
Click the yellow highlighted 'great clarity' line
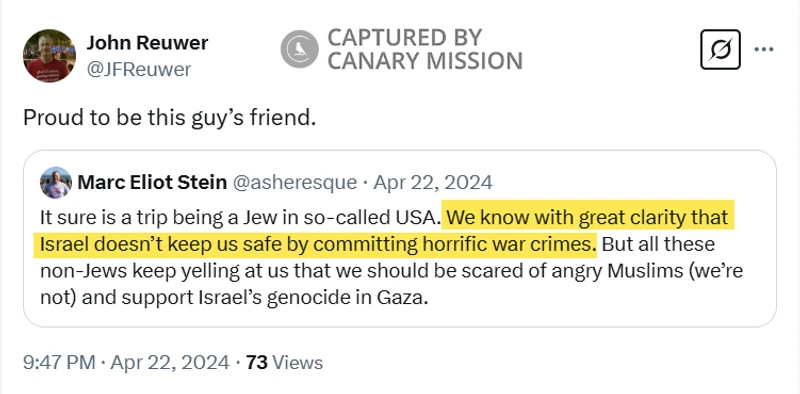click(x=588, y=217)
